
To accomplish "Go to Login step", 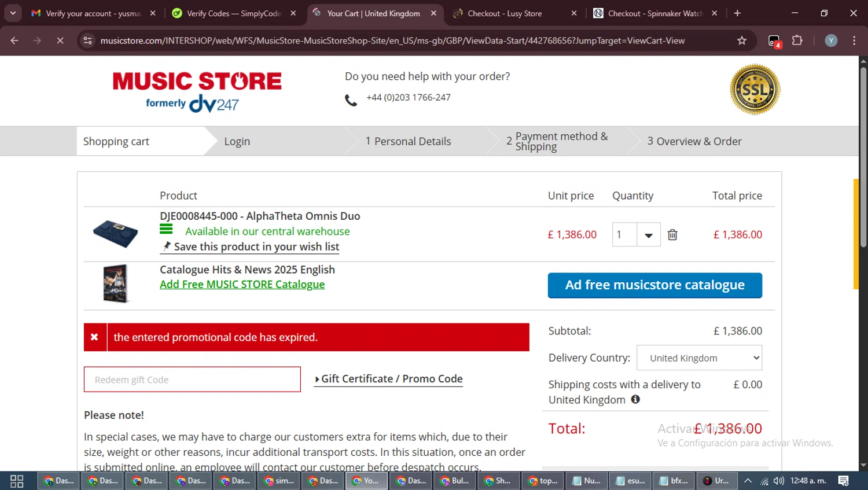I will (237, 142).
